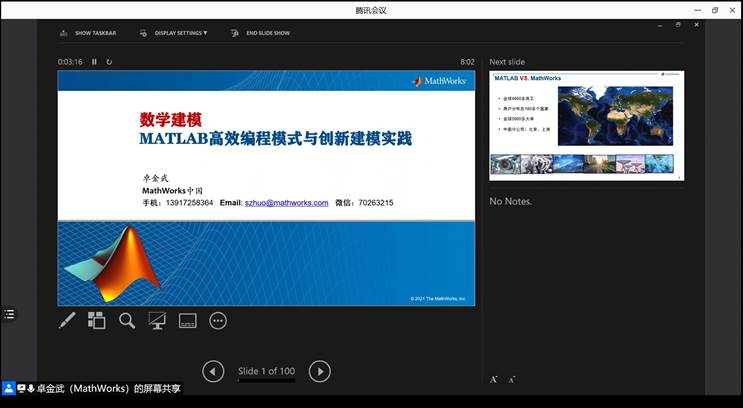Image resolution: width=743 pixels, height=408 pixels.
Task: Click the Slide 1 of 100 indicator
Action: click(266, 372)
